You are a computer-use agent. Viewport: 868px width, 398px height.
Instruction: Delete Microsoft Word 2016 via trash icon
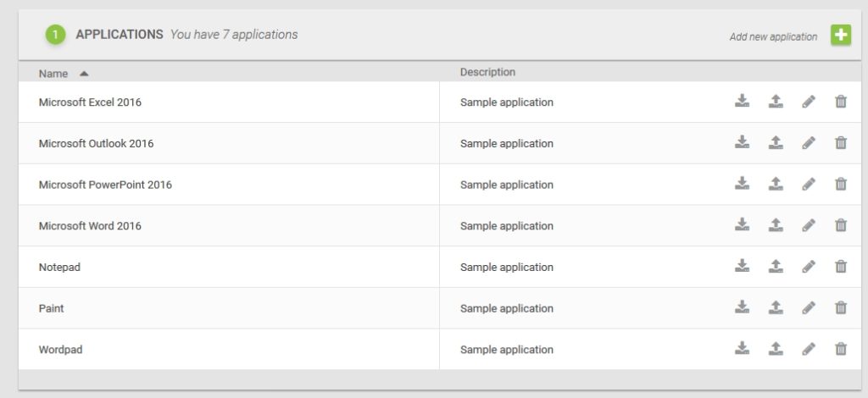841,225
